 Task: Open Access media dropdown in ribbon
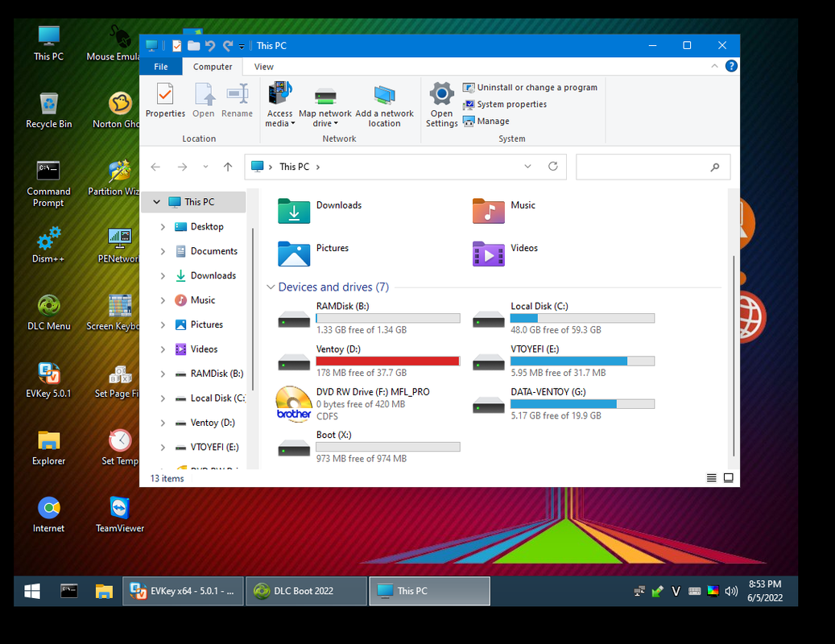click(279, 105)
